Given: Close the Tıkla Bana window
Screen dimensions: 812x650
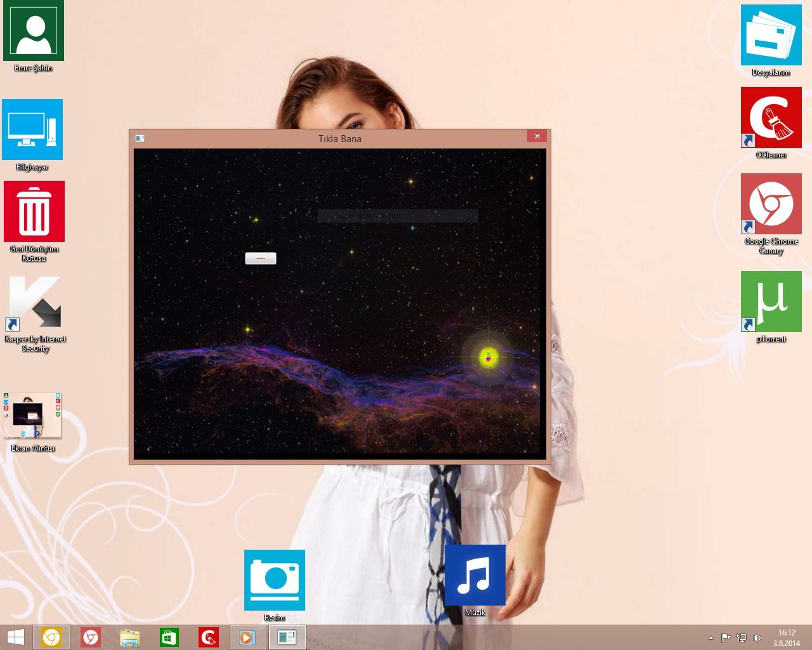Looking at the screenshot, I should pos(537,136).
